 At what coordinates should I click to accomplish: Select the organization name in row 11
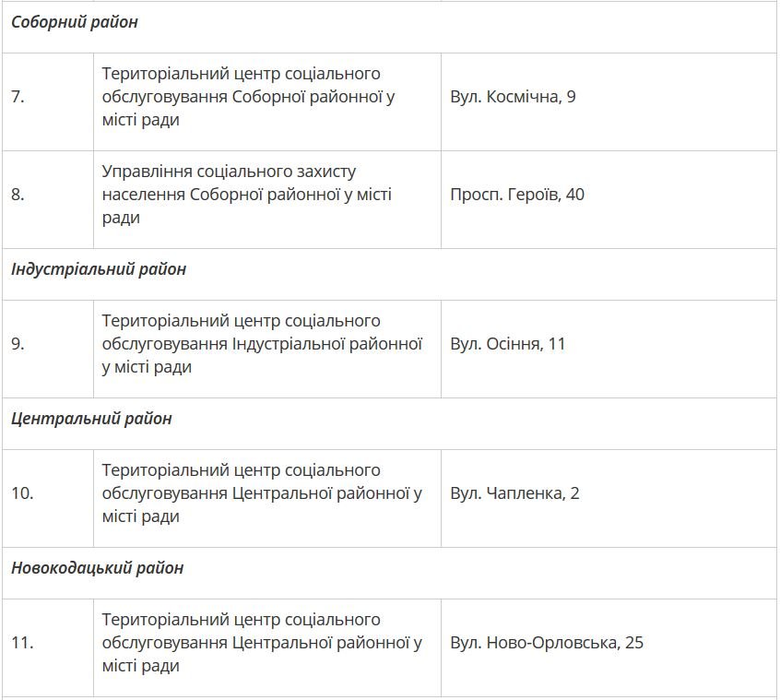coord(262,643)
